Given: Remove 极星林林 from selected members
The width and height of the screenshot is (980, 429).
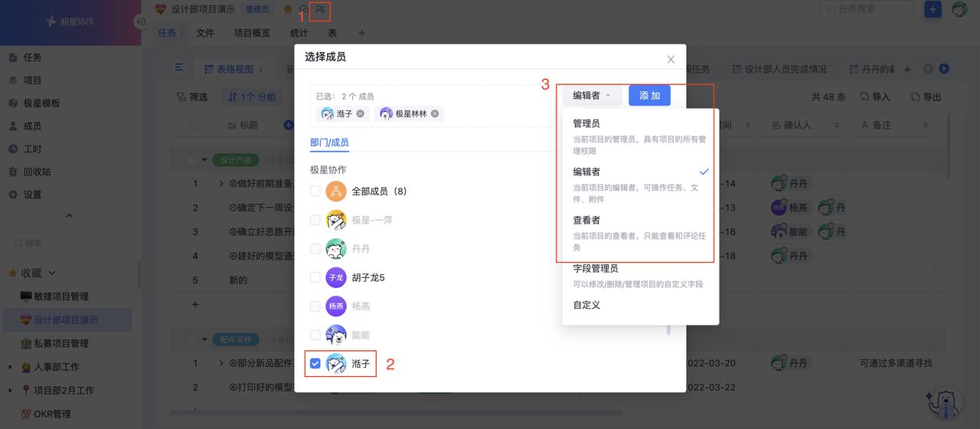Looking at the screenshot, I should pos(435,113).
